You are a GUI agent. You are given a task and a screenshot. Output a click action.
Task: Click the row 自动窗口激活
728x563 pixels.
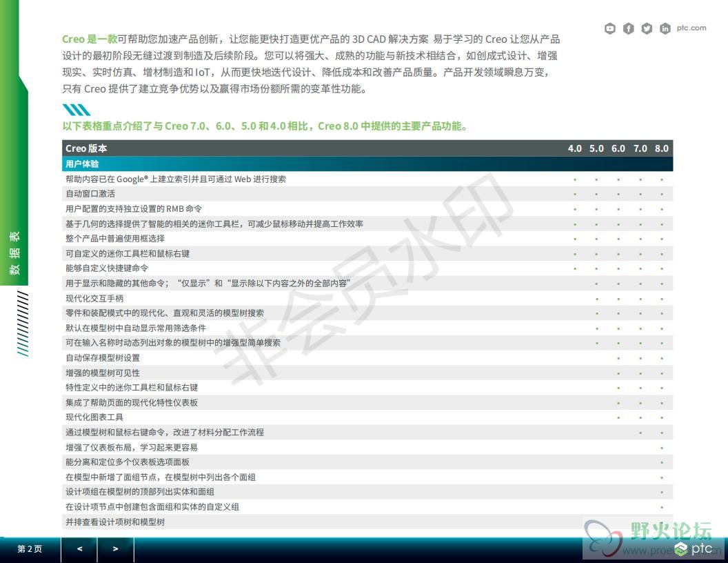pos(367,194)
